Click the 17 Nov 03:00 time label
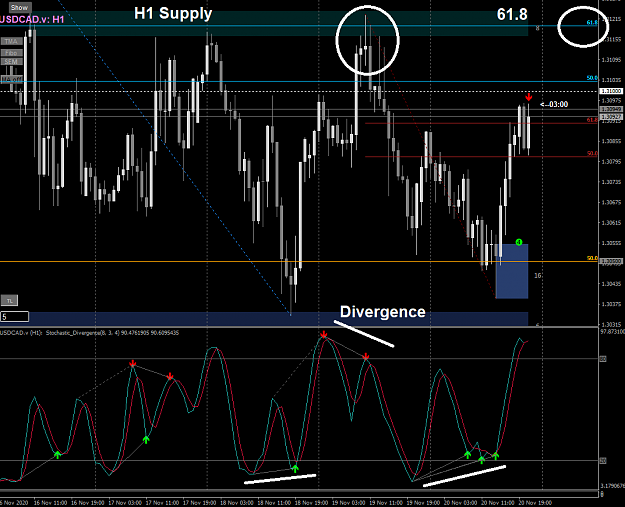This screenshot has width=625, height=507. pos(125,503)
